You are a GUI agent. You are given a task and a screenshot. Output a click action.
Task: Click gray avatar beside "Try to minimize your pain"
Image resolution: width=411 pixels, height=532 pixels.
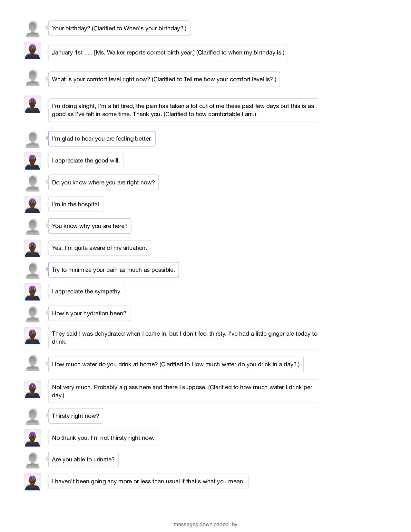tap(33, 270)
